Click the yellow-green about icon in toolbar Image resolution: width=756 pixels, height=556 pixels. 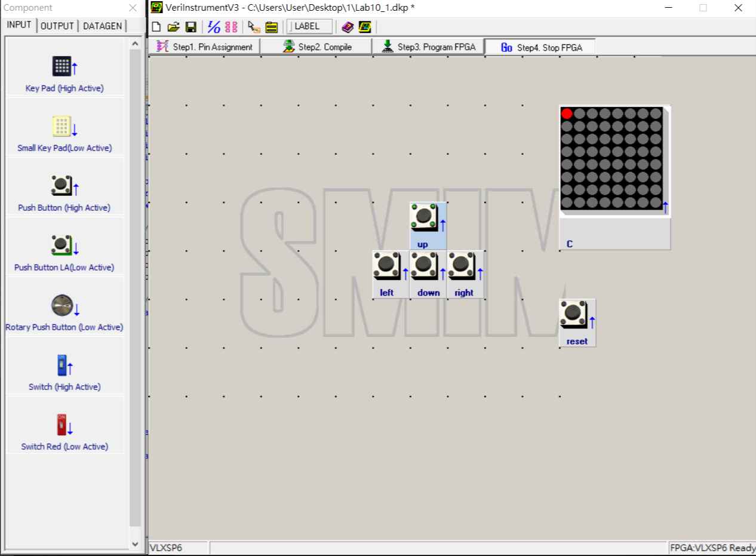[365, 27]
